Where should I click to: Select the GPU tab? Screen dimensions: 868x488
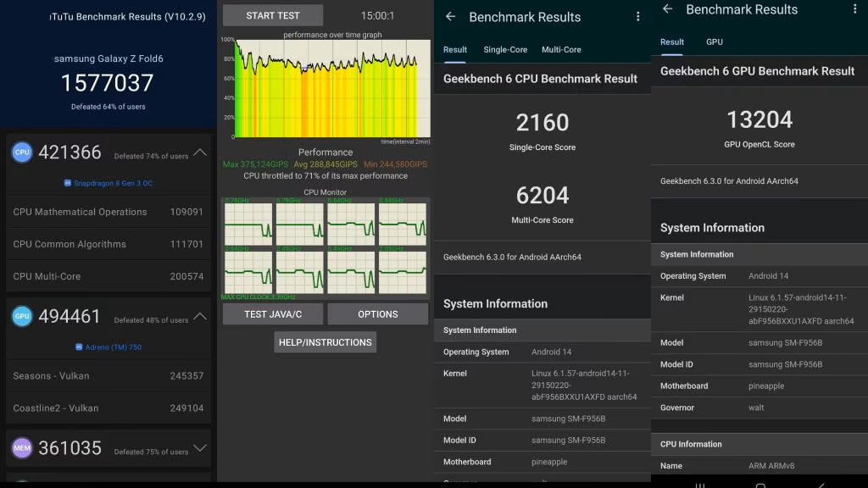click(715, 42)
